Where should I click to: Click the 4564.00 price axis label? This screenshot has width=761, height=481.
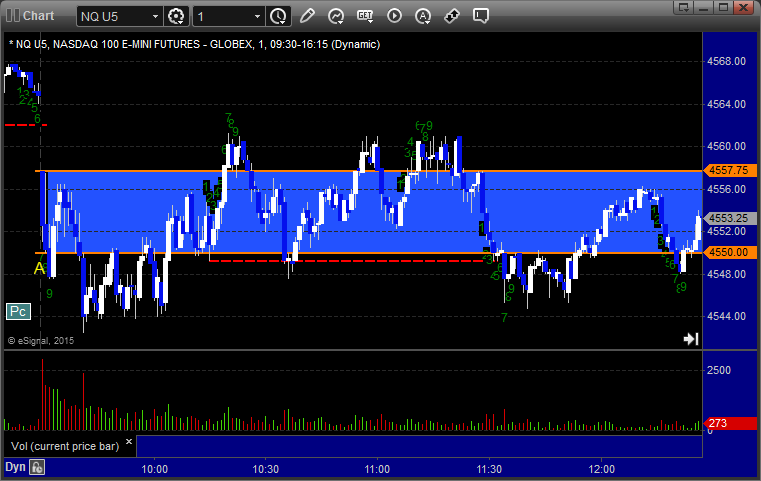tap(726, 104)
